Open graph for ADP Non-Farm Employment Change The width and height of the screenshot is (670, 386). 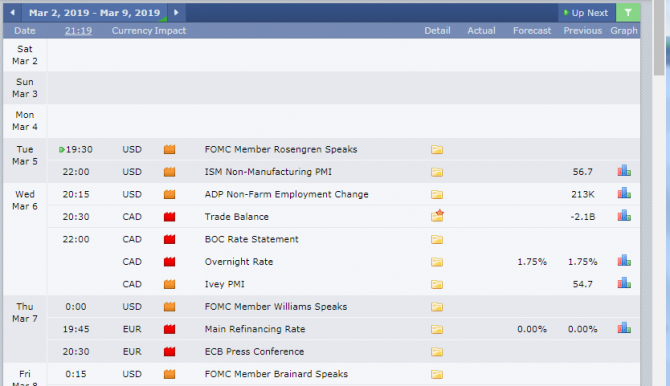(x=624, y=193)
